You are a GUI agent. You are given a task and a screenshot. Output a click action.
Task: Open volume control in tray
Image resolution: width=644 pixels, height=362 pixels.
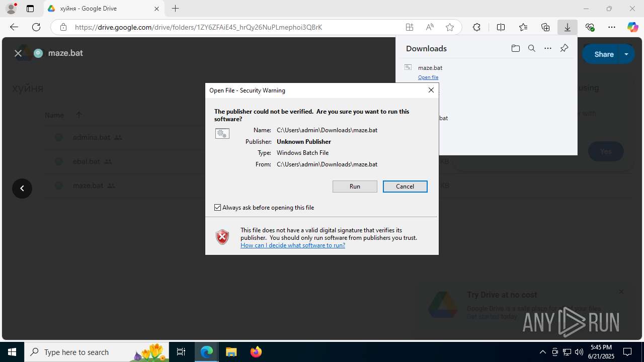point(579,352)
